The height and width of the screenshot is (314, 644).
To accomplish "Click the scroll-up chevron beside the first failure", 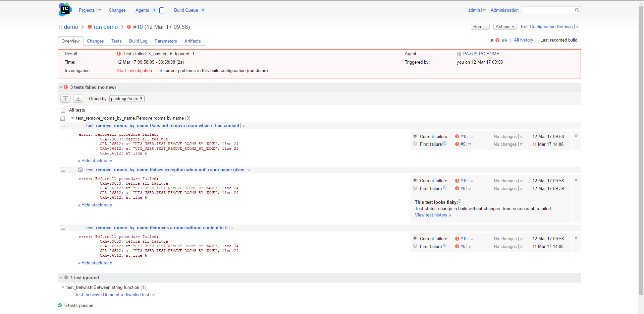I will [576, 136].
